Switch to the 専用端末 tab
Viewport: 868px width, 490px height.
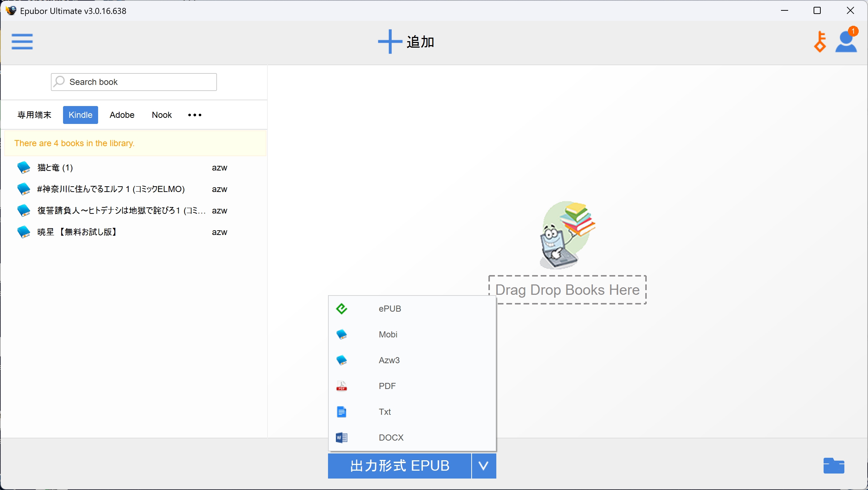click(x=34, y=115)
